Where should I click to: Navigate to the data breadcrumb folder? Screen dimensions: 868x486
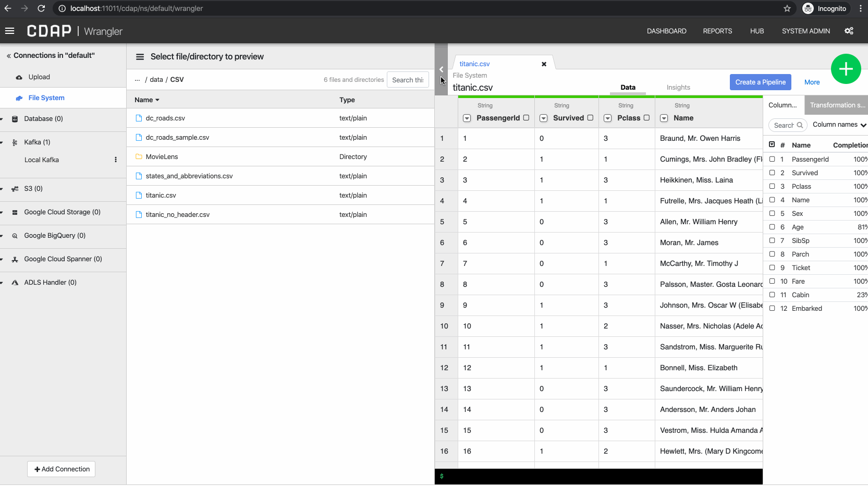[x=156, y=80]
